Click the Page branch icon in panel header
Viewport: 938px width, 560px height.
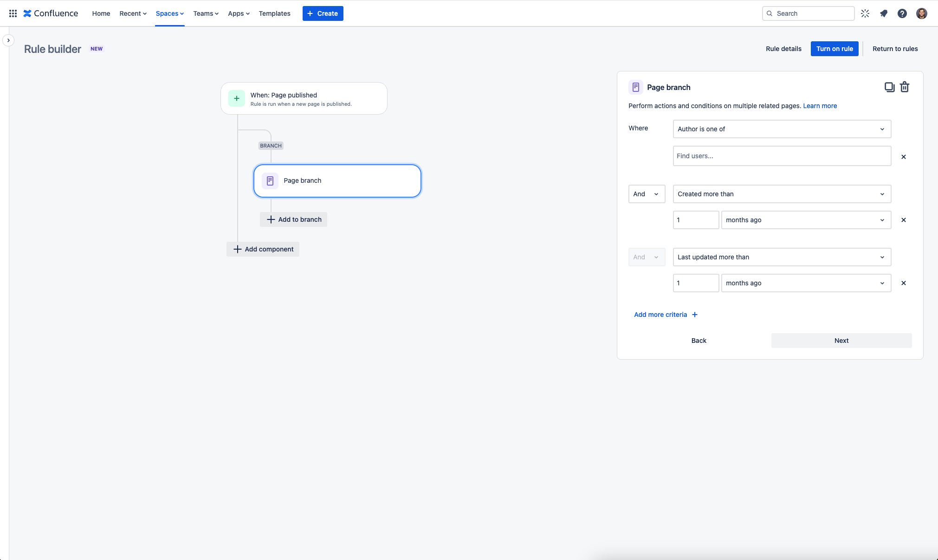[x=636, y=87]
